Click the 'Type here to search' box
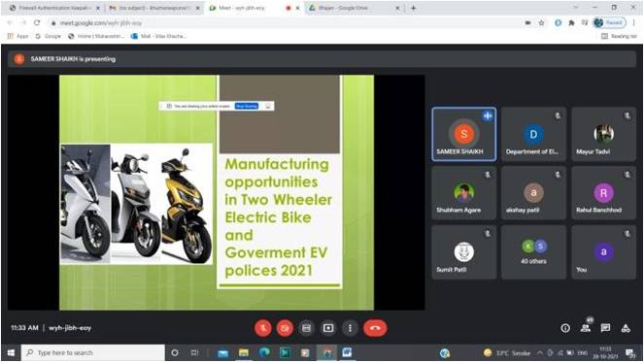The width and height of the screenshot is (644, 362). click(93, 352)
